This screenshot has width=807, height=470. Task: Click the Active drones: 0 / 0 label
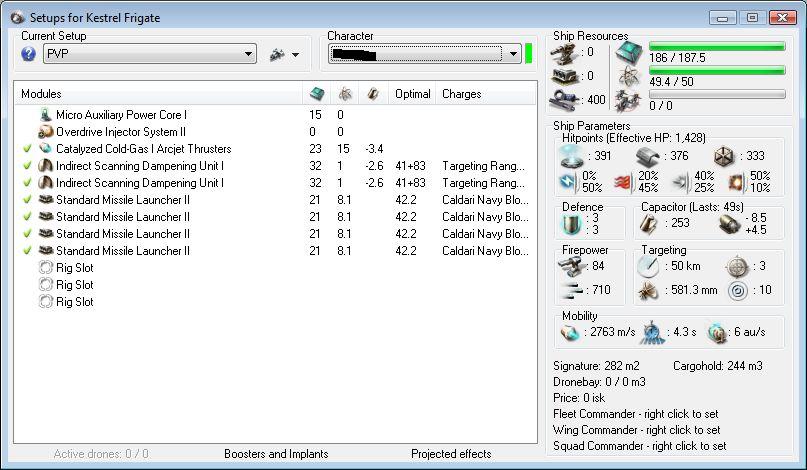pyautogui.click(x=101, y=454)
